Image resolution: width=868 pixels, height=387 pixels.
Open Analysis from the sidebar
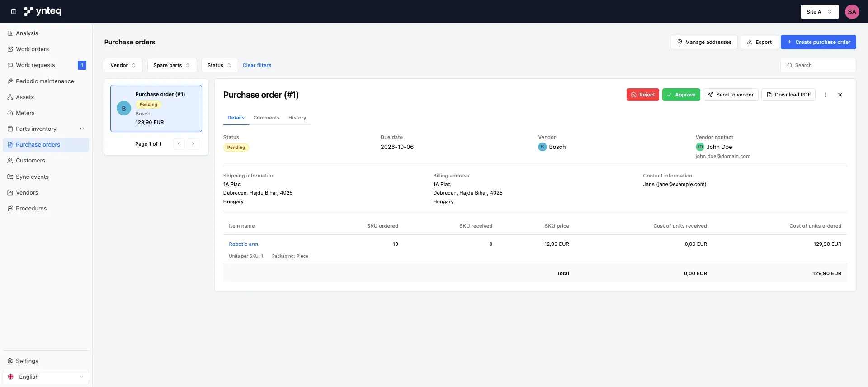coord(46,33)
